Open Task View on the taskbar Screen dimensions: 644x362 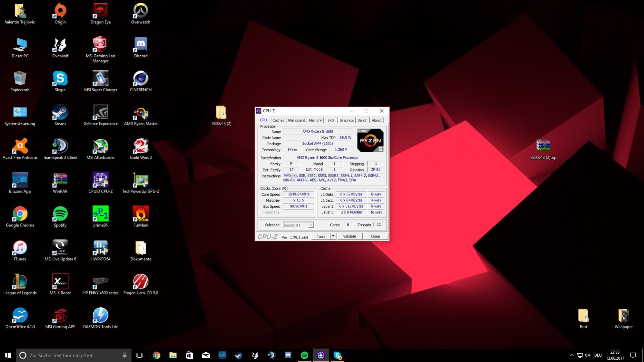pyautogui.click(x=139, y=355)
